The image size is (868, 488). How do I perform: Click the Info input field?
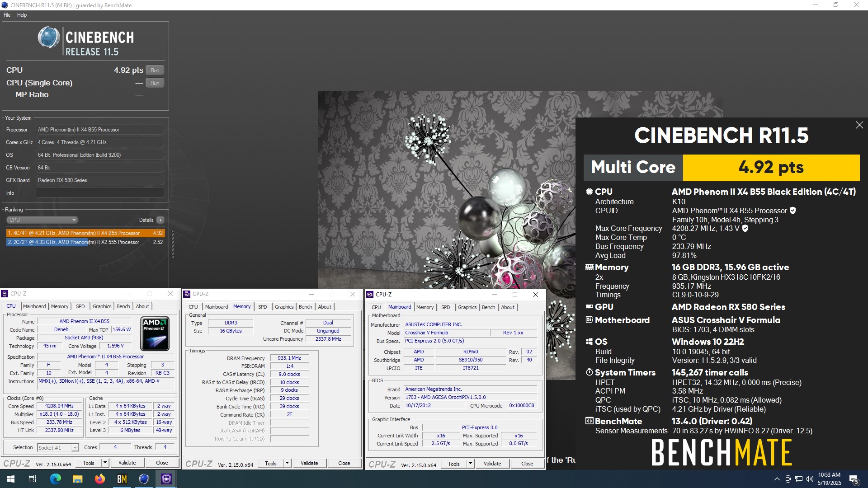100,193
